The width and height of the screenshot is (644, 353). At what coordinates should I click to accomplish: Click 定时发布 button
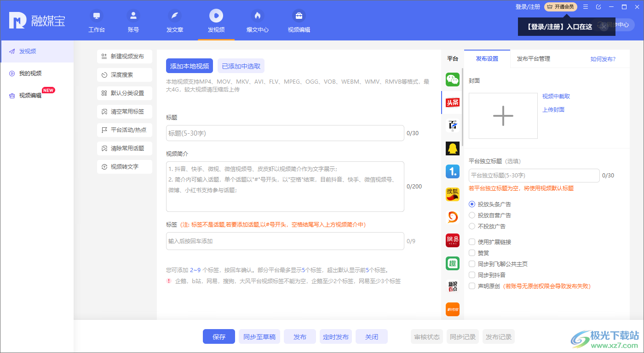[336, 337]
